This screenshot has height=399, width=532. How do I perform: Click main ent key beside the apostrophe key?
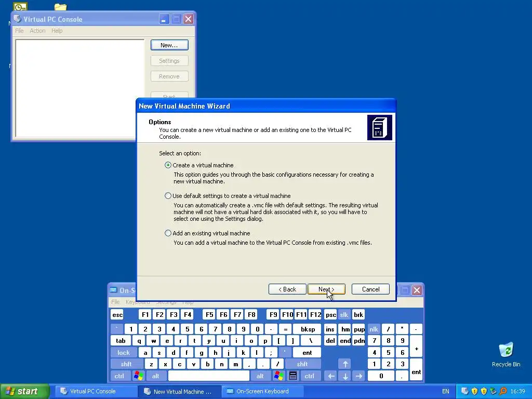pos(307,353)
